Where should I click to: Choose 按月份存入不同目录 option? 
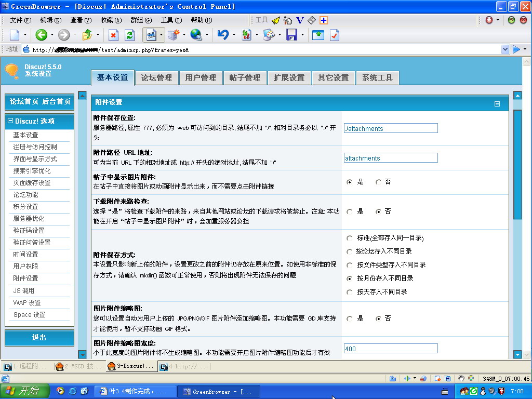(349, 278)
